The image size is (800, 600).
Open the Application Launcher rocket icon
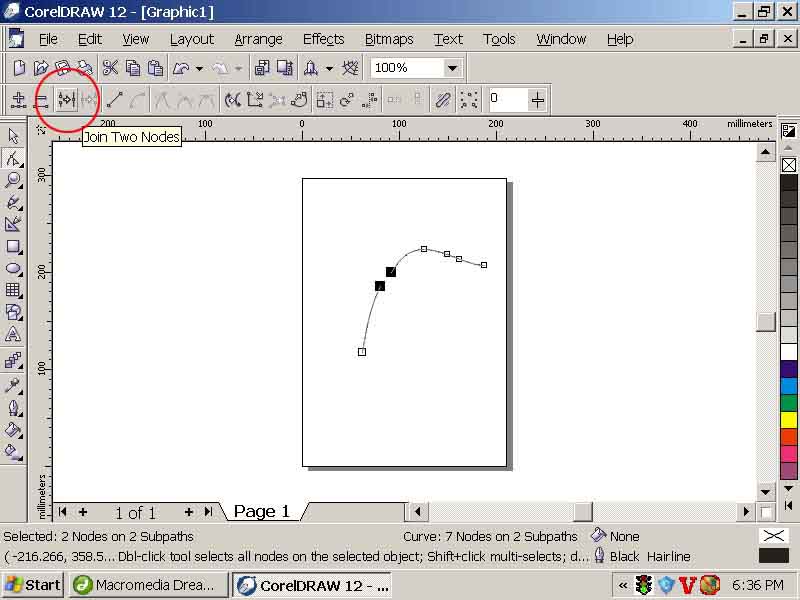tap(311, 68)
